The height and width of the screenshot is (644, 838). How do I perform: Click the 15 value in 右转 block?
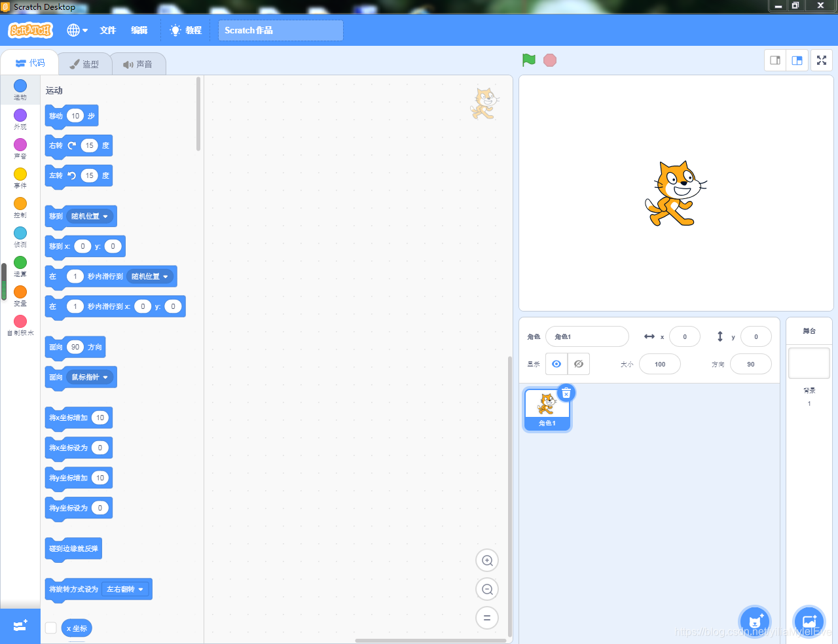90,145
